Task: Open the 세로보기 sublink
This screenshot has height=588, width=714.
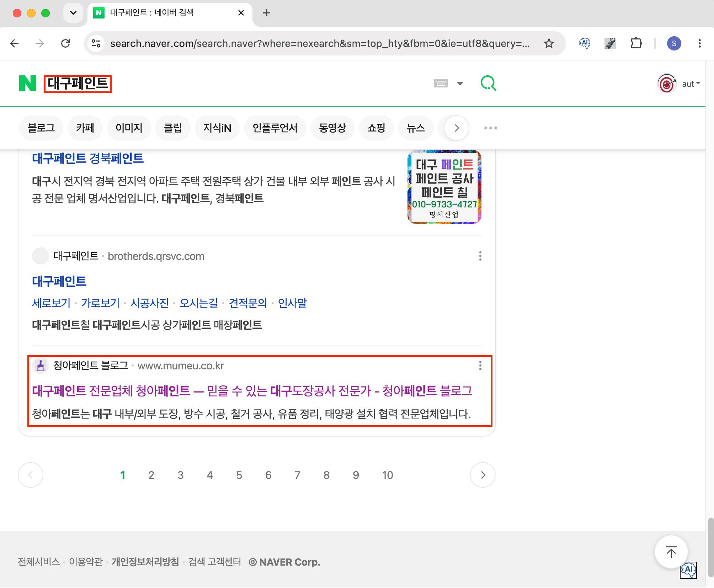Action: point(51,303)
